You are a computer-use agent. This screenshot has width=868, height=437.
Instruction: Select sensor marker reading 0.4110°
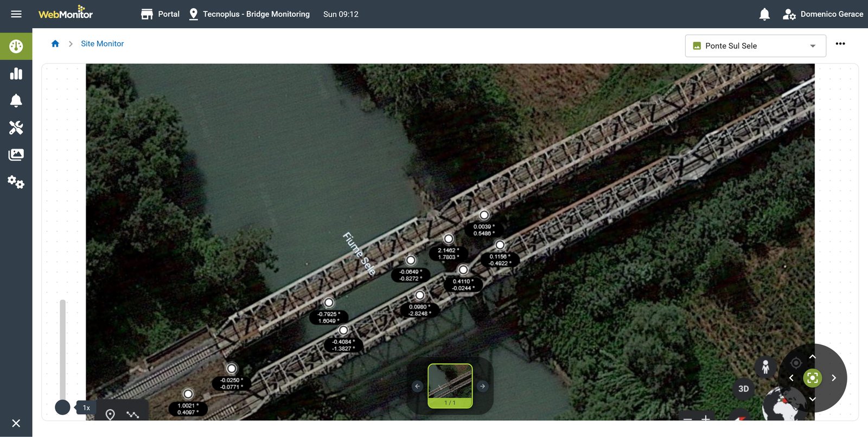coord(463,269)
